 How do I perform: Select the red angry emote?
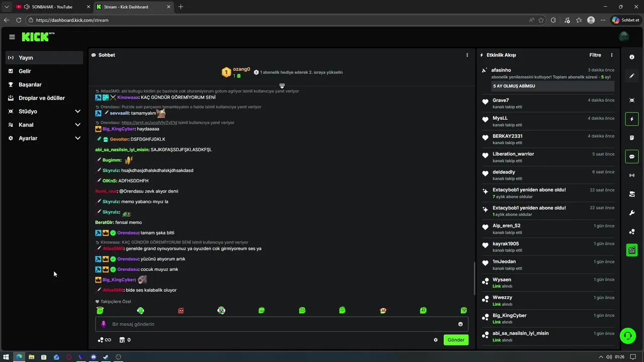click(x=181, y=311)
